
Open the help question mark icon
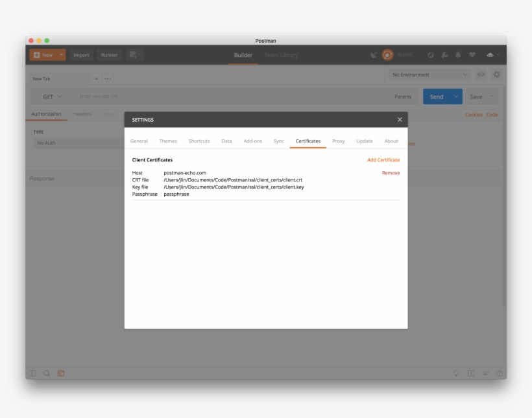(x=500, y=373)
